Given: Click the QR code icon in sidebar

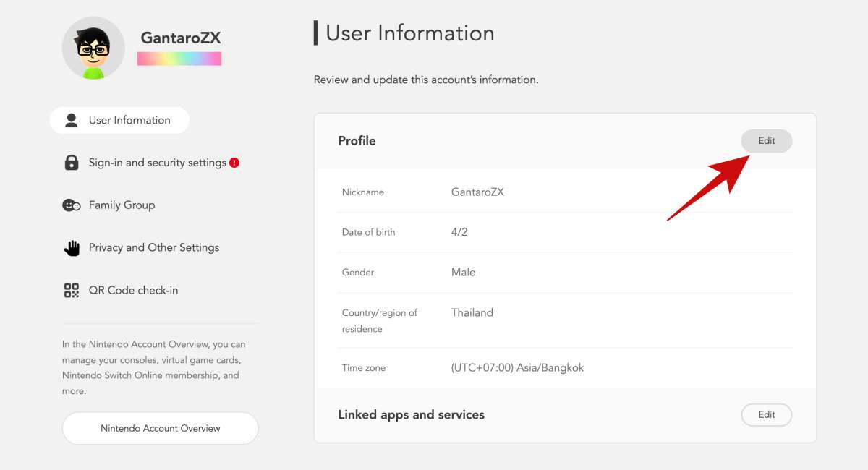Looking at the screenshot, I should 71,291.
